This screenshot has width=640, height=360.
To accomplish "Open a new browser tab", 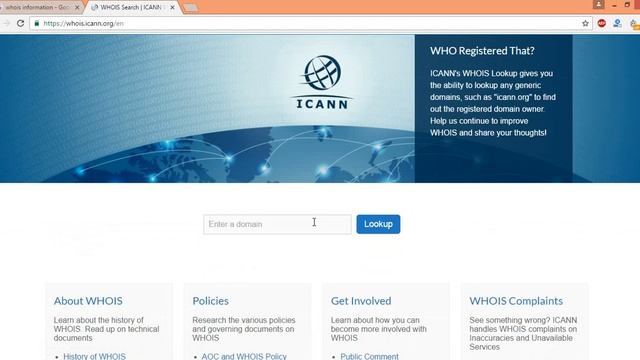I will coord(190,7).
